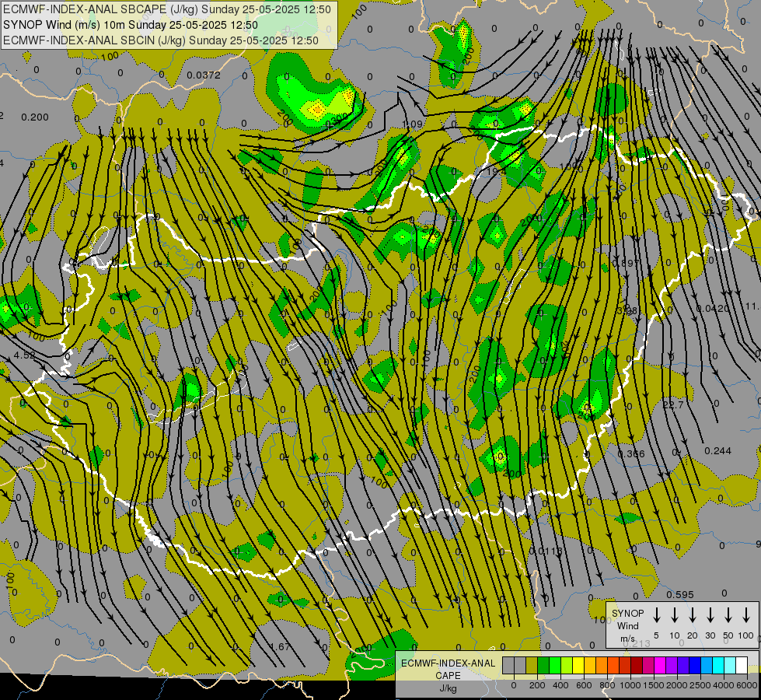Click the 30 m/s arrow in wind legend
This screenshot has height=700, width=761.
tap(710, 614)
